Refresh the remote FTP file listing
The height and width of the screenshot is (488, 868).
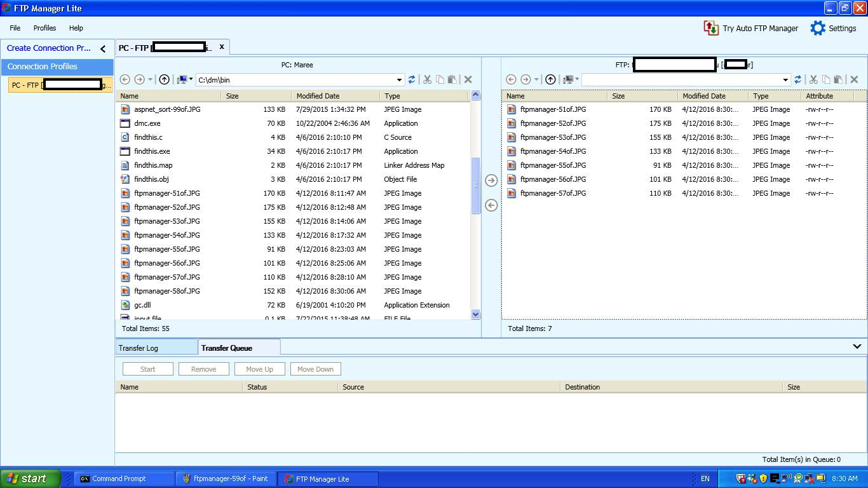click(797, 79)
